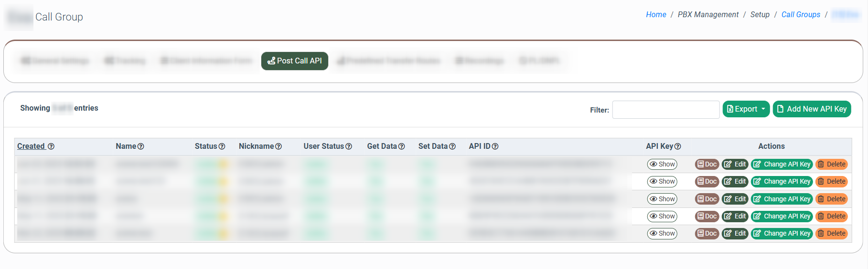Click help icon next to Created header
The width and height of the screenshot is (868, 269).
coord(51,146)
